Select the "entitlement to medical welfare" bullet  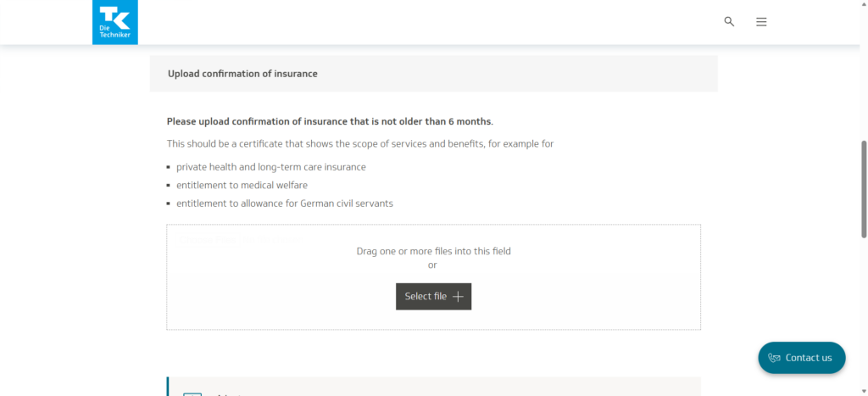click(242, 185)
